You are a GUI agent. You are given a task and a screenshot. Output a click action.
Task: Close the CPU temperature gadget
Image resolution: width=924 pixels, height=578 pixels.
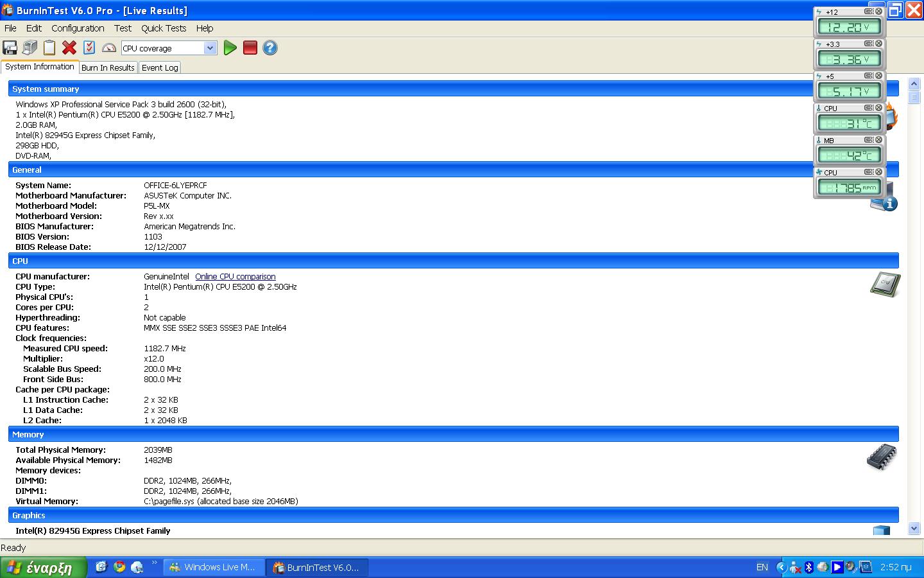coord(879,108)
